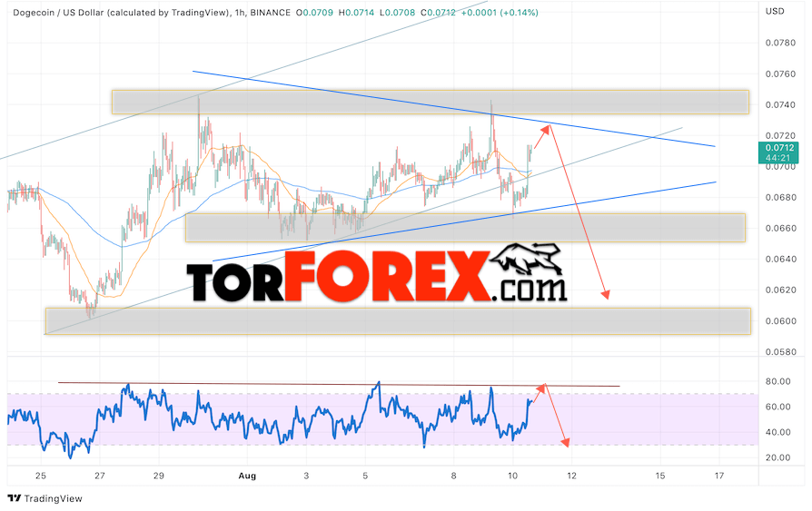Click the open value O0.0709

point(315,13)
